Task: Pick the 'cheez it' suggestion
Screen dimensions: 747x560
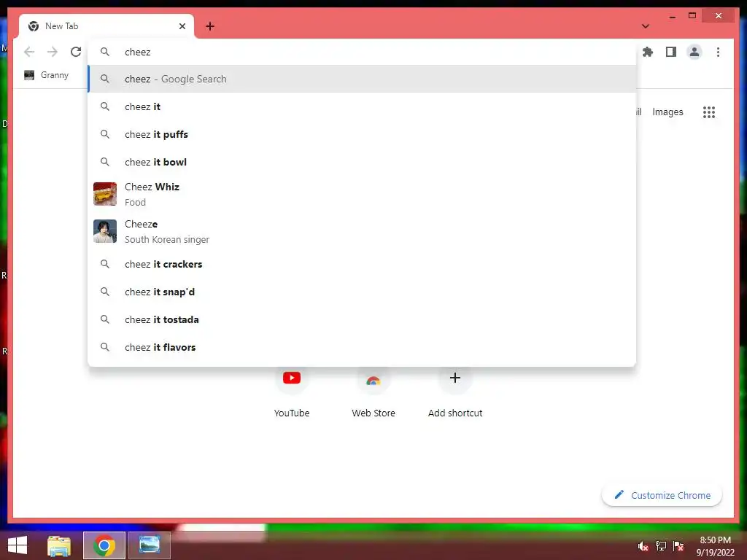Action: click(x=362, y=106)
